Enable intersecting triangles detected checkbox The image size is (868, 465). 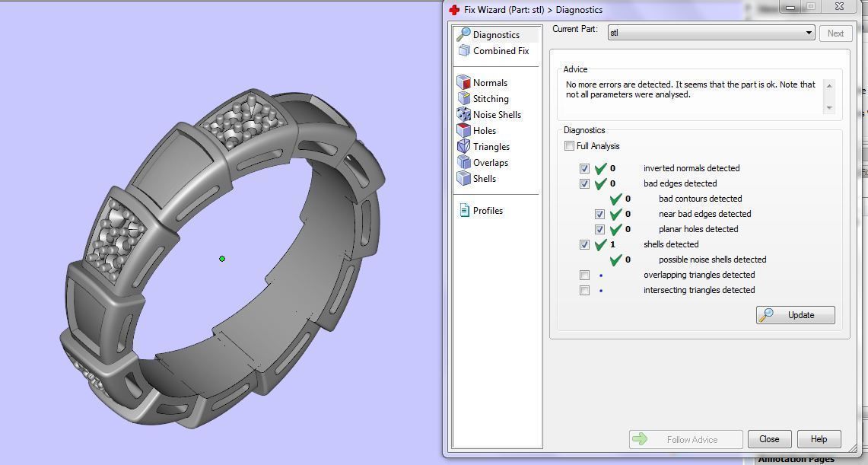pyautogui.click(x=584, y=290)
